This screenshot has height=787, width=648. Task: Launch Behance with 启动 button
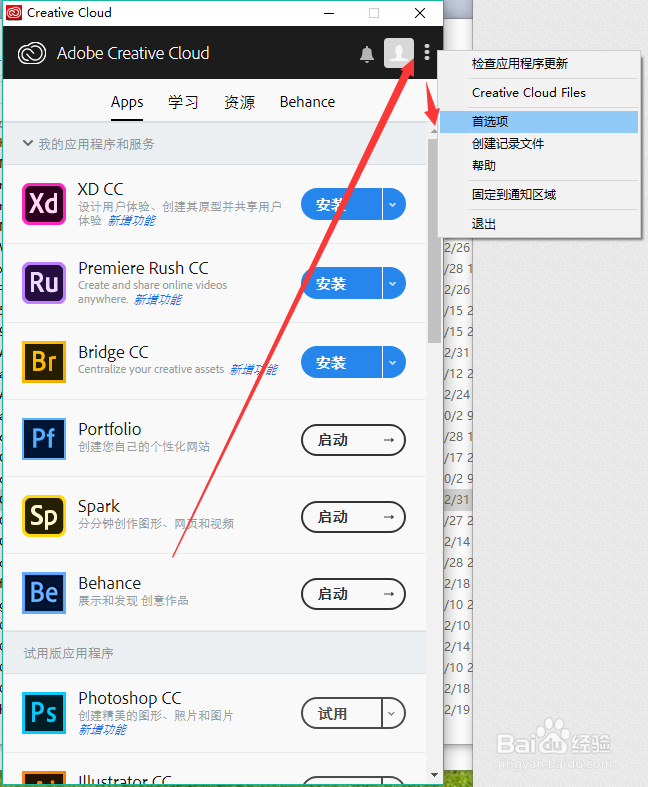pyautogui.click(x=353, y=594)
